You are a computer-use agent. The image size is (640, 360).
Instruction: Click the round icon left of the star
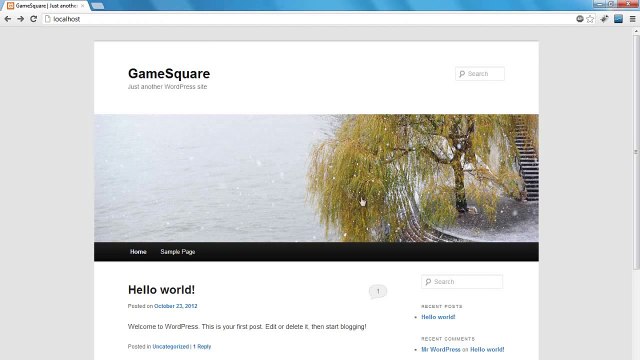pos(580,19)
